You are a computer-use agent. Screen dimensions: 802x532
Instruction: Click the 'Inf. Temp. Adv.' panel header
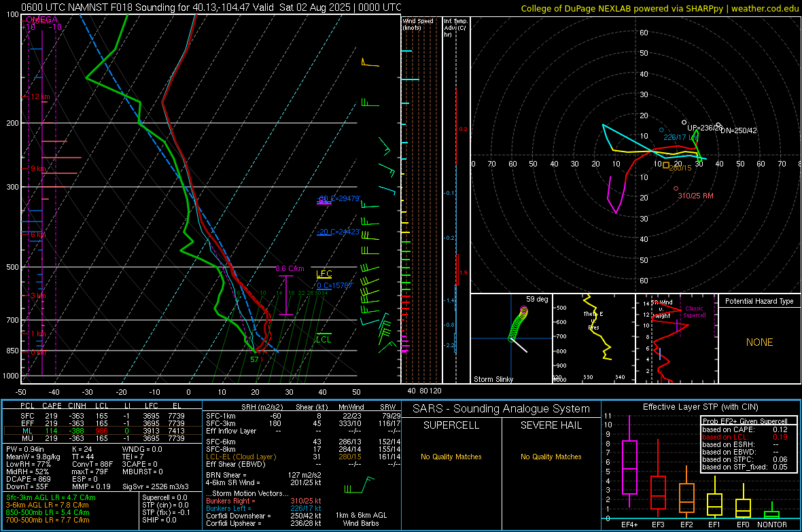pyautogui.click(x=455, y=28)
